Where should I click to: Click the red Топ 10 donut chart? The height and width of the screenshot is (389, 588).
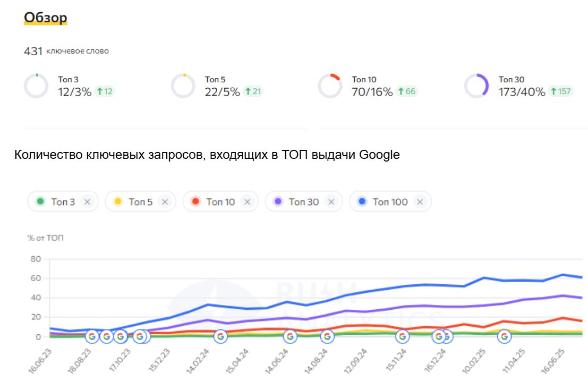pyautogui.click(x=330, y=86)
